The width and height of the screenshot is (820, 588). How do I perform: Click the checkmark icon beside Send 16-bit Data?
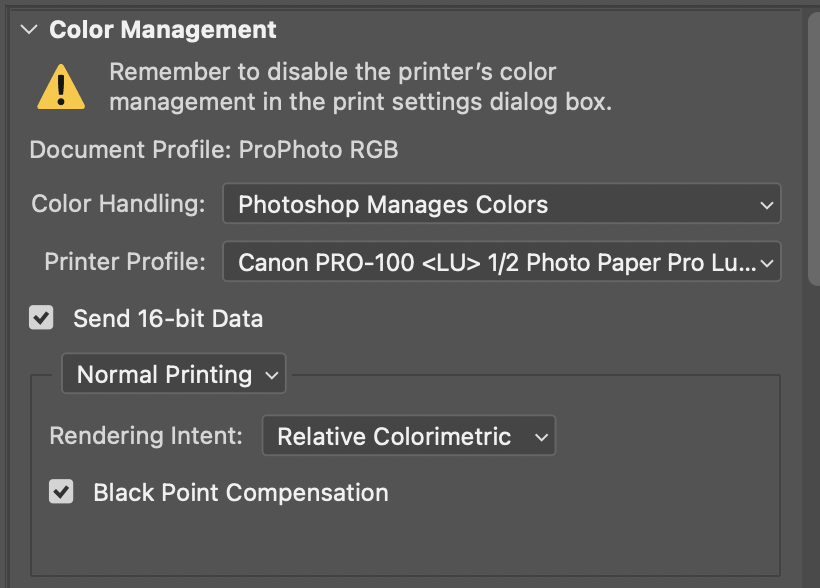[41, 318]
